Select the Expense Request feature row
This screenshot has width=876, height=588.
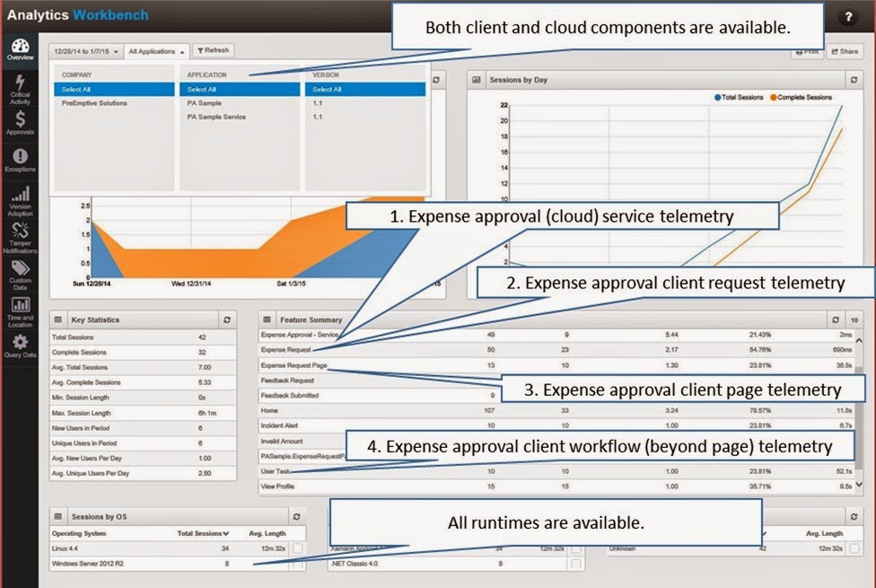557,350
